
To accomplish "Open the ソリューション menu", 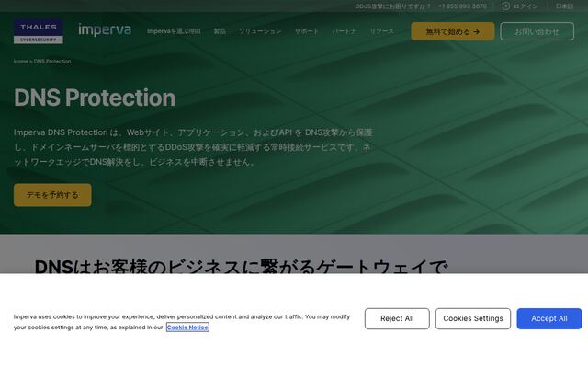I will (260, 31).
